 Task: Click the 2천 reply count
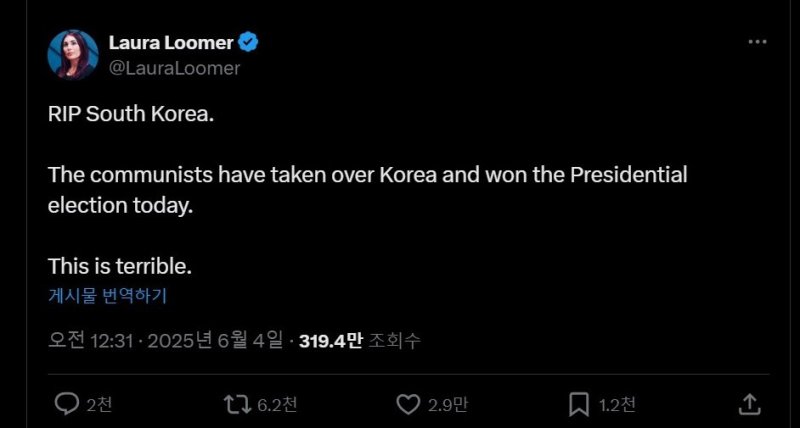(99, 405)
